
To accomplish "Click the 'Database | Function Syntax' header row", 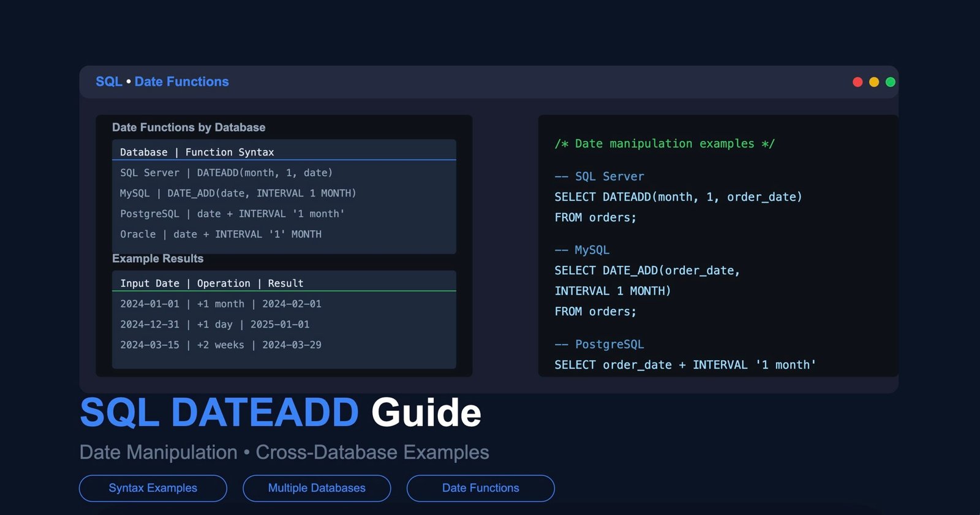I will click(284, 152).
